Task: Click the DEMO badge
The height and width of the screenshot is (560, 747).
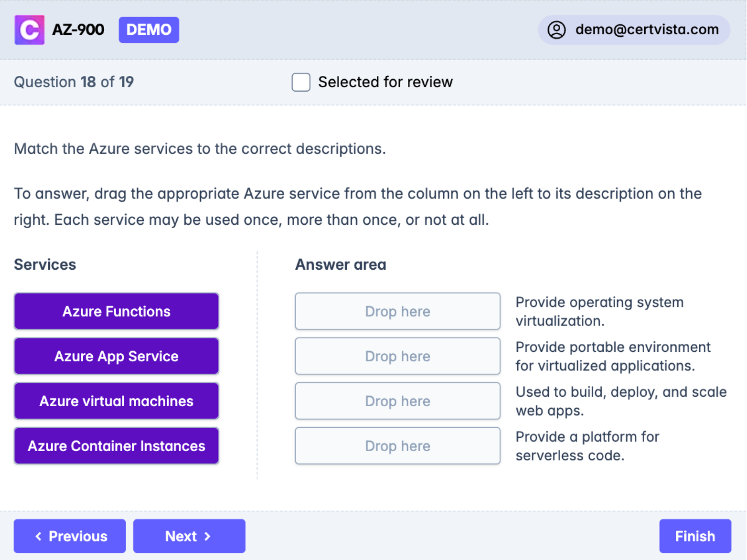Action: 148,29
